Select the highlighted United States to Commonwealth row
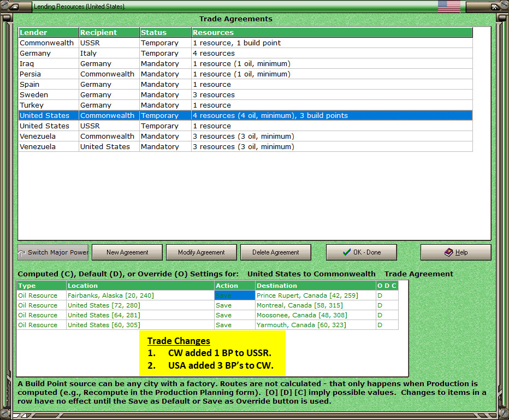The image size is (509, 420). coord(245,116)
